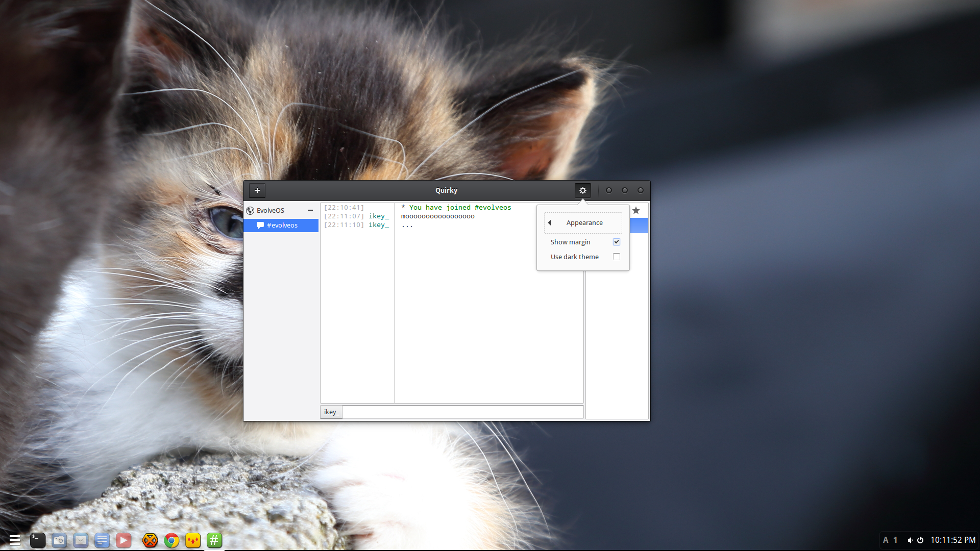Screen dimensions: 980x551
Task: Launch Google Chrome from the panel
Action: [x=171, y=540]
